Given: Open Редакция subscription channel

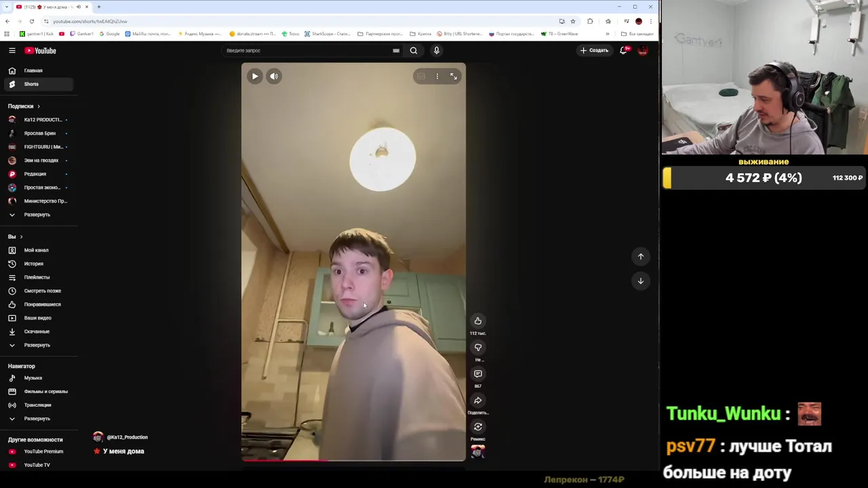Looking at the screenshot, I should (38, 174).
